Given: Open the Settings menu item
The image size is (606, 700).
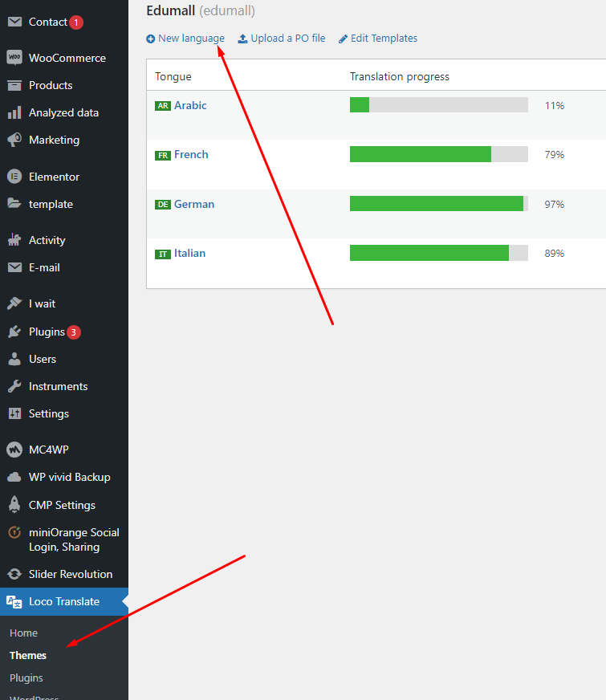Looking at the screenshot, I should pyautogui.click(x=49, y=414).
